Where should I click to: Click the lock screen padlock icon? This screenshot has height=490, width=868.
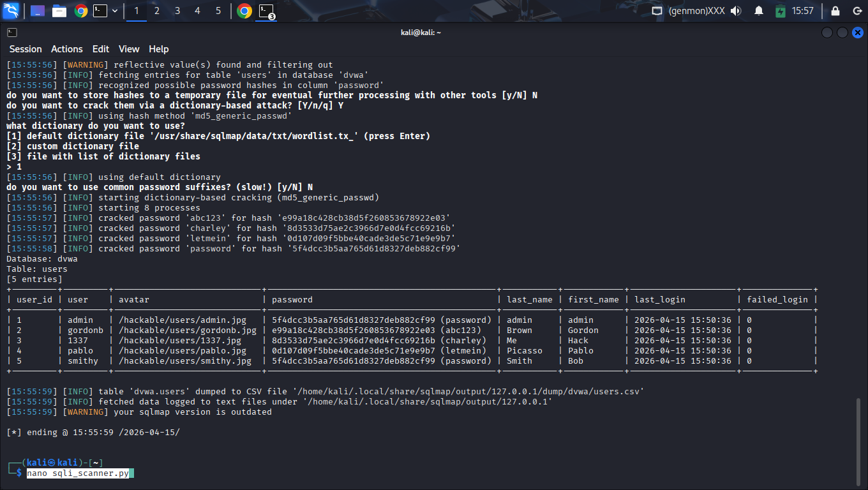tap(835, 11)
